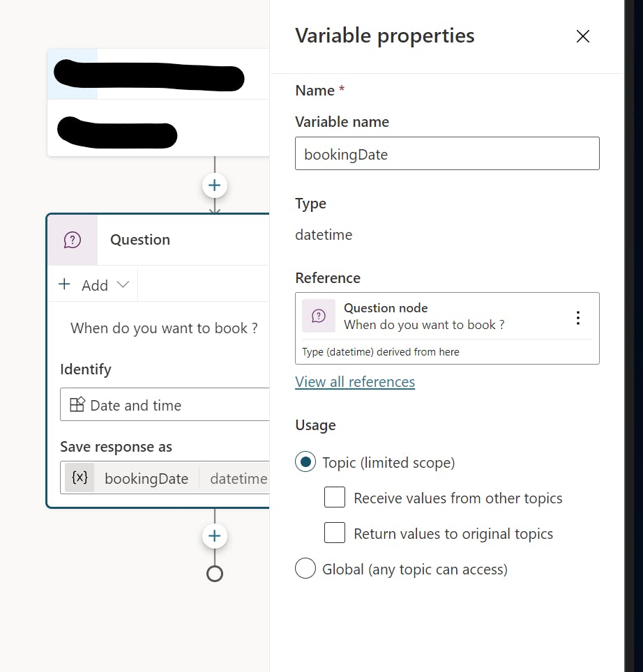Select the end-of-topic circle node
This screenshot has width=643, height=672.
tap(214, 573)
